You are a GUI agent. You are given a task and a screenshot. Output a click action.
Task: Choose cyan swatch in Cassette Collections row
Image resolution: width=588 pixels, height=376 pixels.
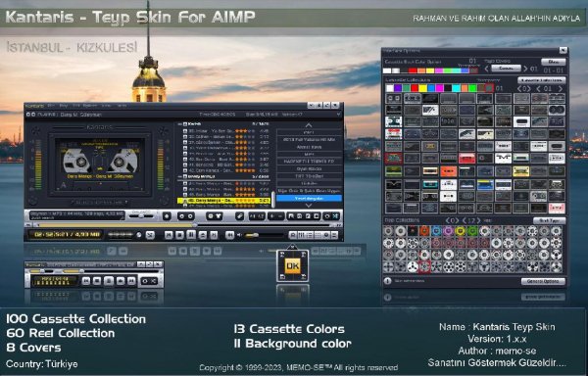click(456, 88)
